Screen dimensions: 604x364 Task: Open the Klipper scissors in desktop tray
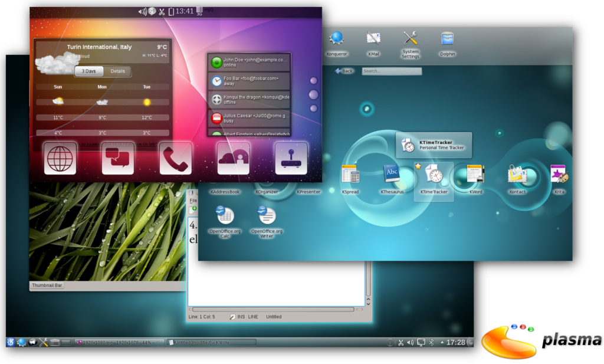click(401, 342)
